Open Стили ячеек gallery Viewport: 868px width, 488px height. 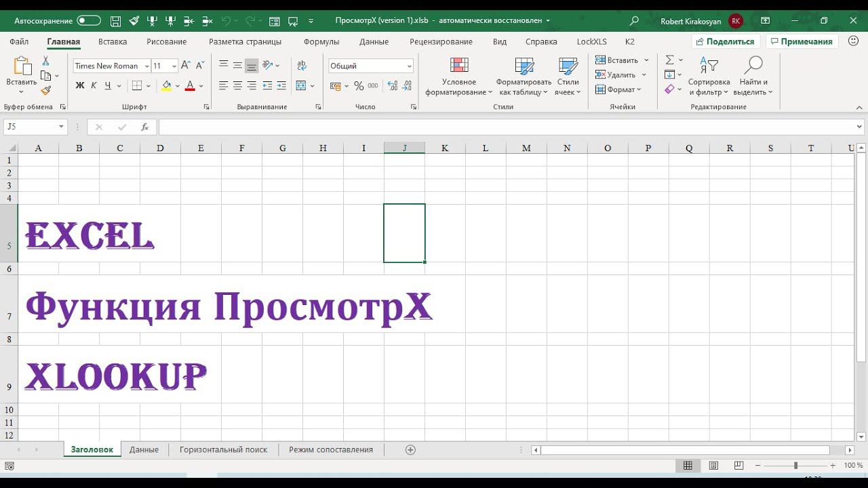click(568, 76)
